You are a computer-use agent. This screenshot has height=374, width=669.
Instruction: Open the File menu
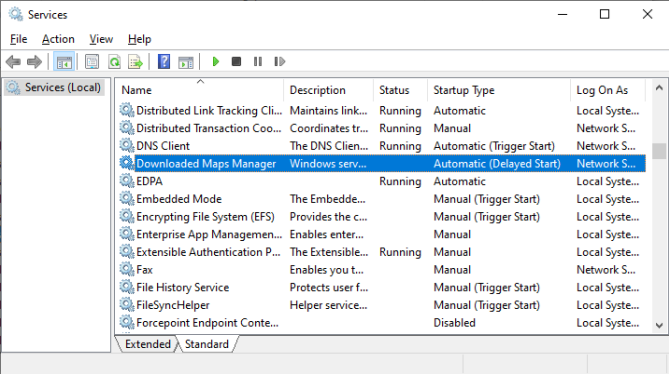click(x=18, y=39)
